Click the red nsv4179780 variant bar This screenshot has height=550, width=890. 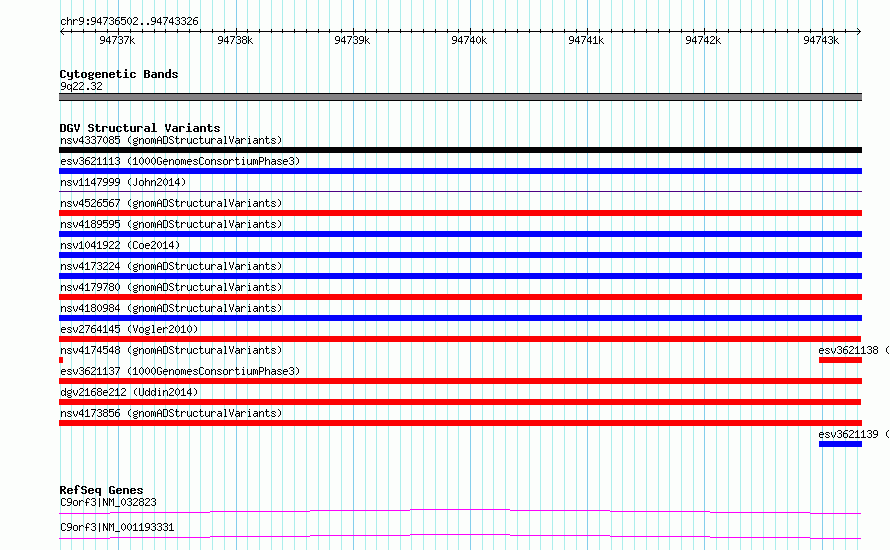(460, 297)
